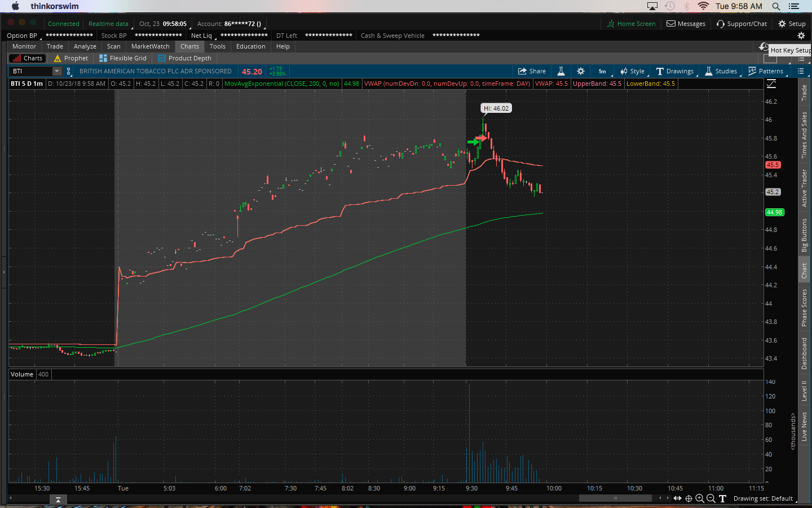Open the Messages button
The image size is (812, 508).
pyautogui.click(x=686, y=24)
